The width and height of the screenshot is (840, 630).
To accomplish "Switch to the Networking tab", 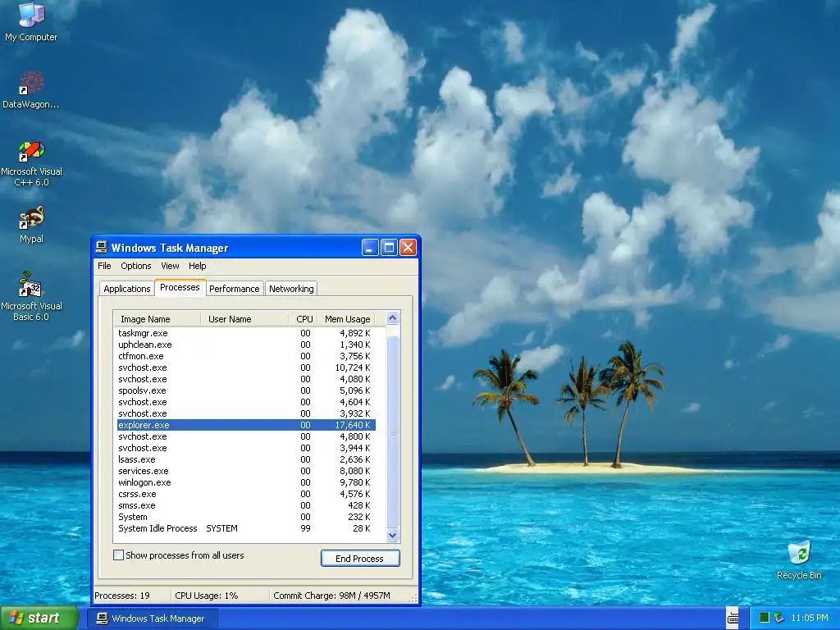I will click(291, 288).
